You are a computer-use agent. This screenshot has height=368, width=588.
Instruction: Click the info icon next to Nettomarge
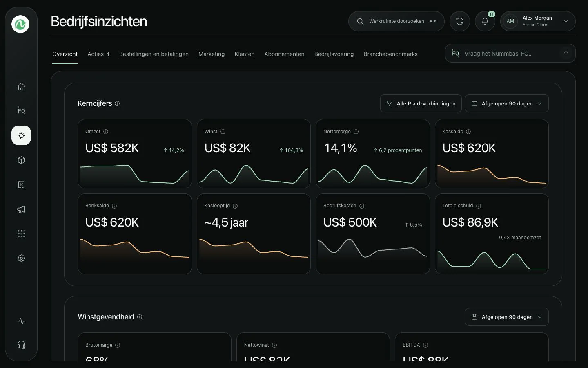click(x=356, y=132)
